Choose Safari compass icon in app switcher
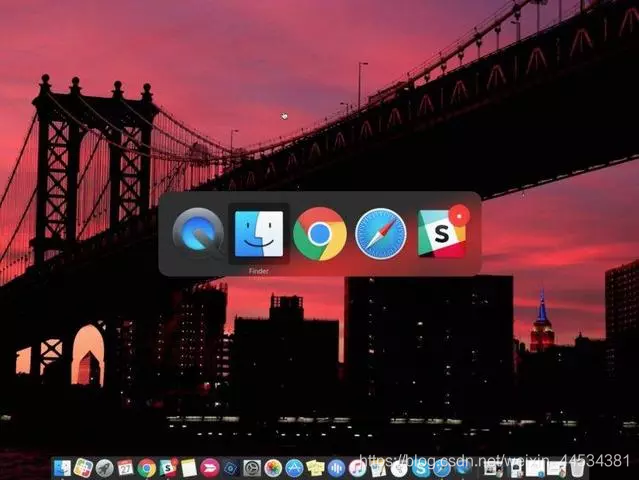Screen dimensions: 639x480 click(381, 234)
